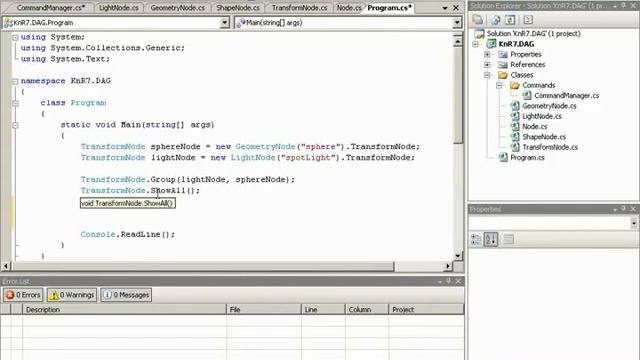This screenshot has width=640, height=360.
Task: Toggle the 0 Errors filter button
Action: [x=23, y=295]
